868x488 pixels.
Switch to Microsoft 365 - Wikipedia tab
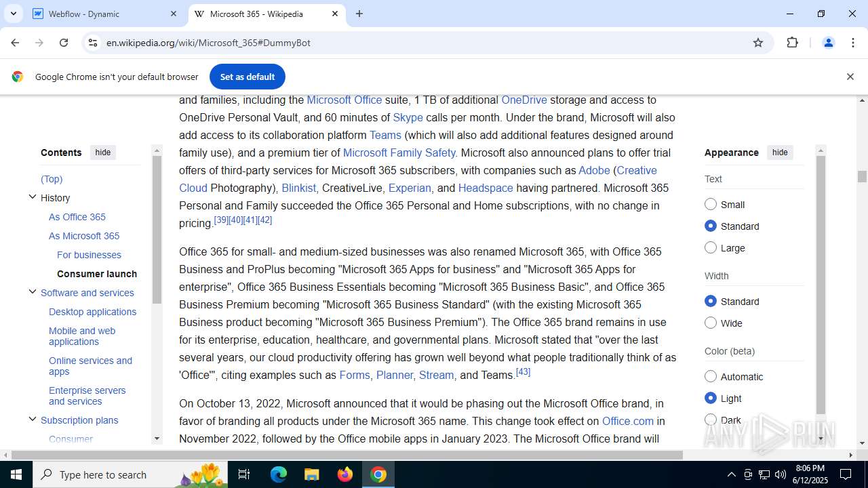tap(267, 14)
